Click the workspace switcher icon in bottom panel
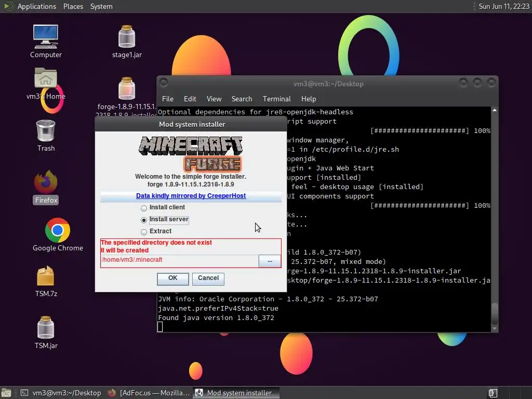 (493, 393)
